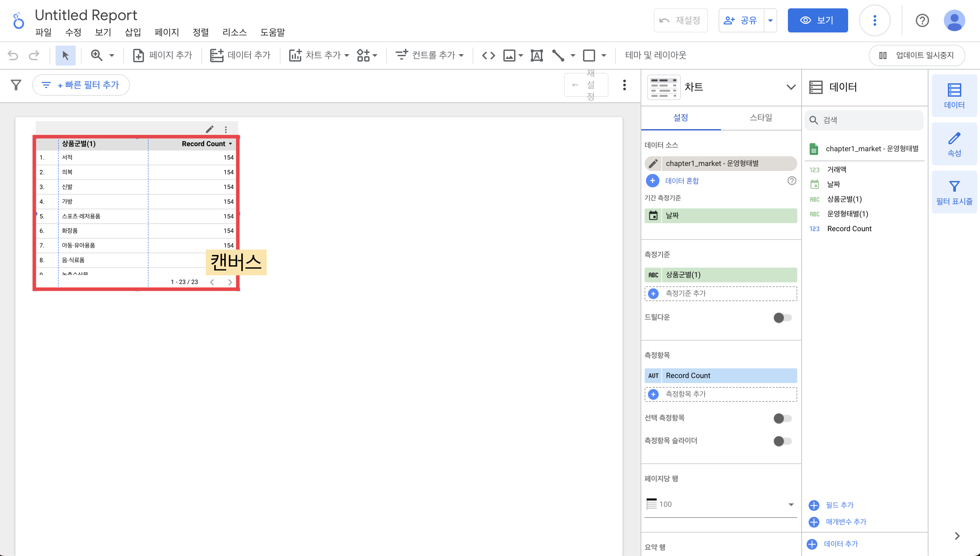This screenshot has width=980, height=556.
Task: Select the text box tool
Action: click(537, 56)
